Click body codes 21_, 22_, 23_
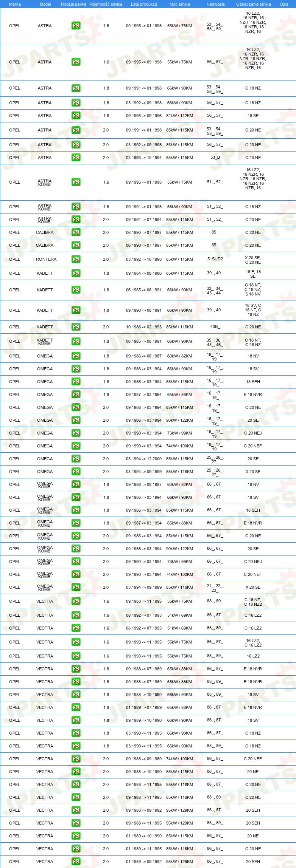 [215, 588]
